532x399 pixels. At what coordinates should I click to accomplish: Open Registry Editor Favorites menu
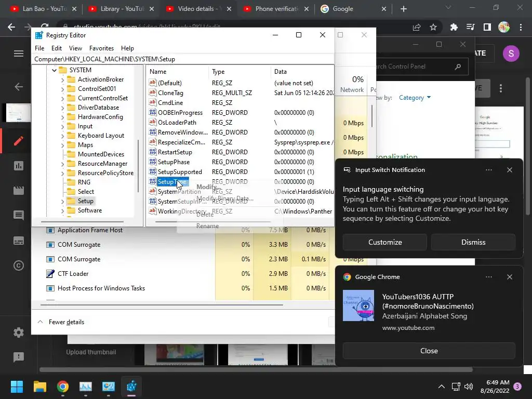[101, 48]
